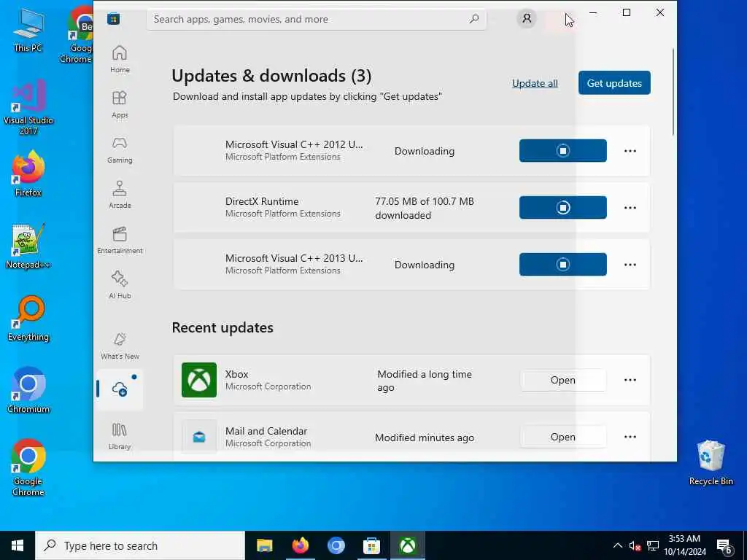Open more options for Visual C++ 2013
Screen dimensions: 747x560
click(630, 265)
